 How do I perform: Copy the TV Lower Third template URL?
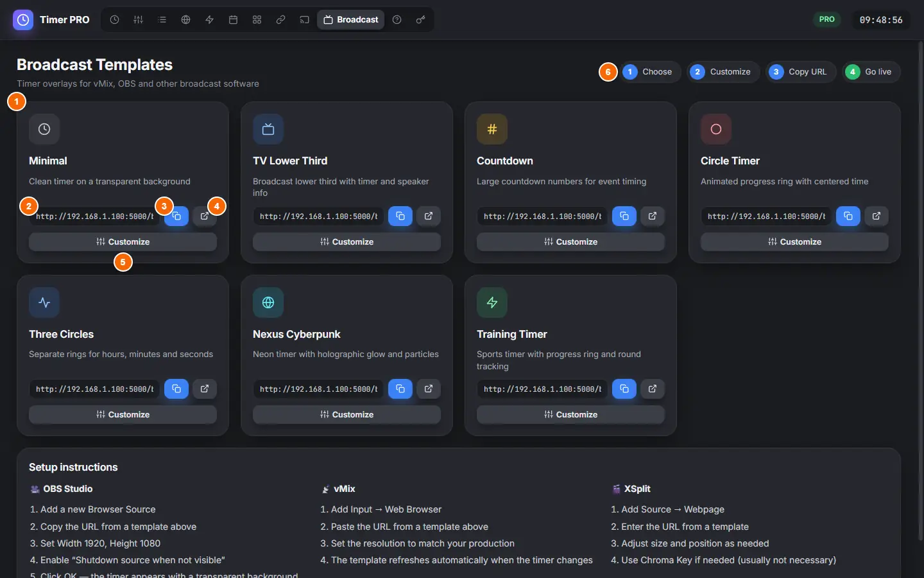click(400, 216)
